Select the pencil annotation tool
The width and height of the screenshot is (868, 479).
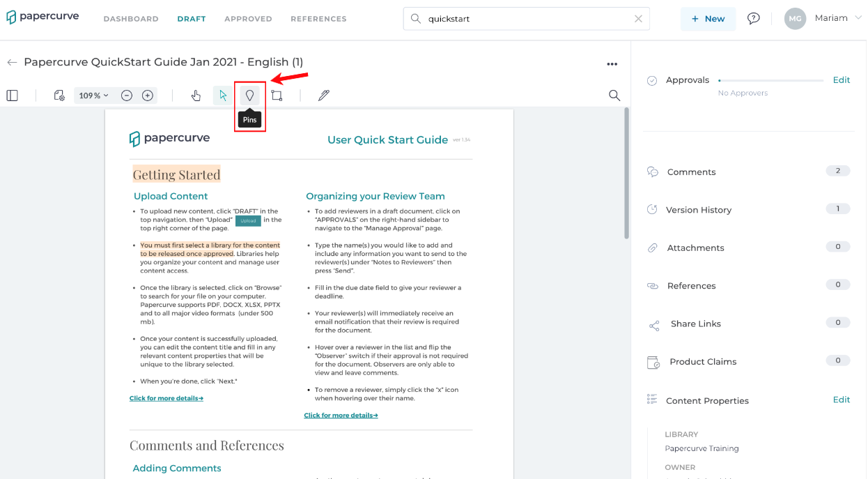click(323, 96)
